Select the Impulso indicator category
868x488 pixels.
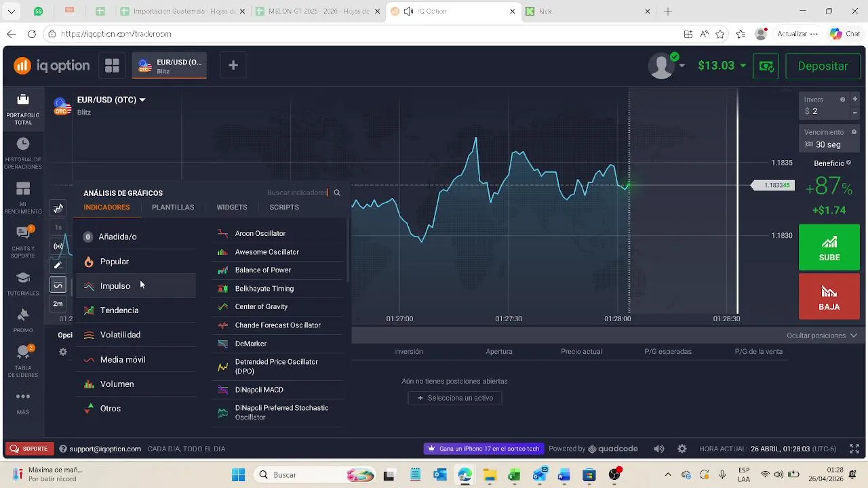coord(136,286)
